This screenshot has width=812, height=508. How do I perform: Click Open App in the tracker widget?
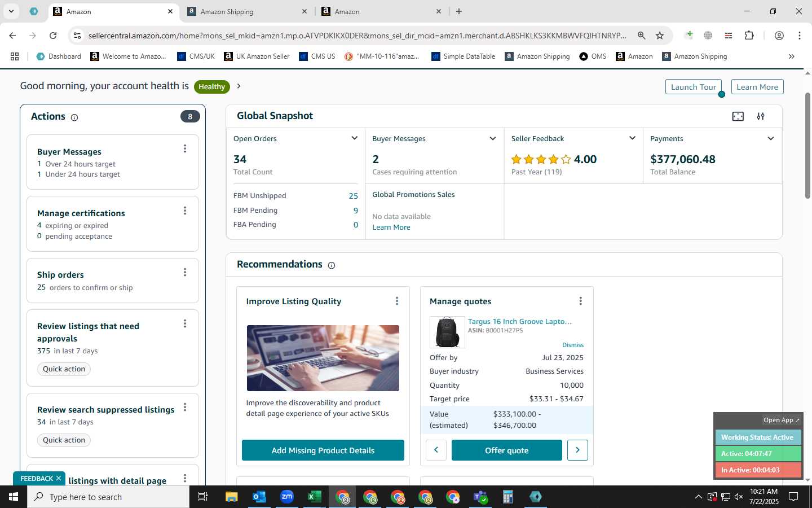pos(781,420)
